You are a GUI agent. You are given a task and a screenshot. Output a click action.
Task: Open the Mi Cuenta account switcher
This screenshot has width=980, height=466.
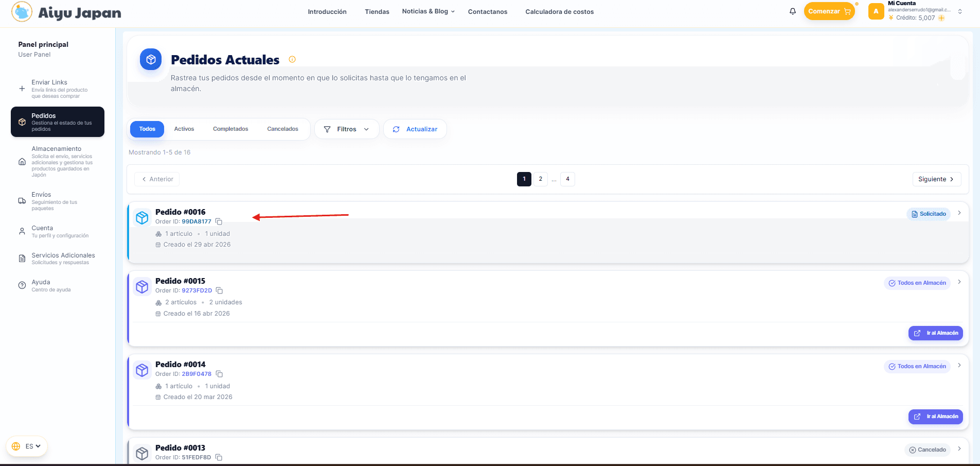point(959,11)
